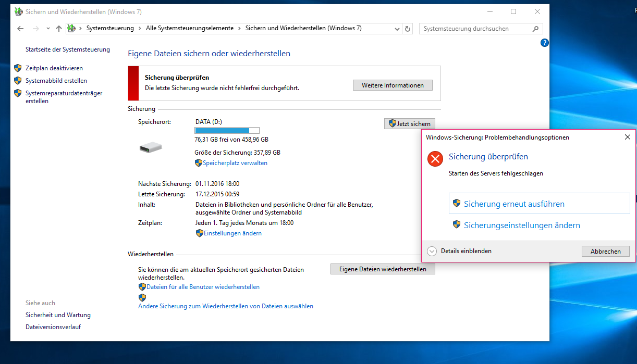Click the magnifier icon in search box
This screenshot has height=364, width=637.
pos(535,29)
